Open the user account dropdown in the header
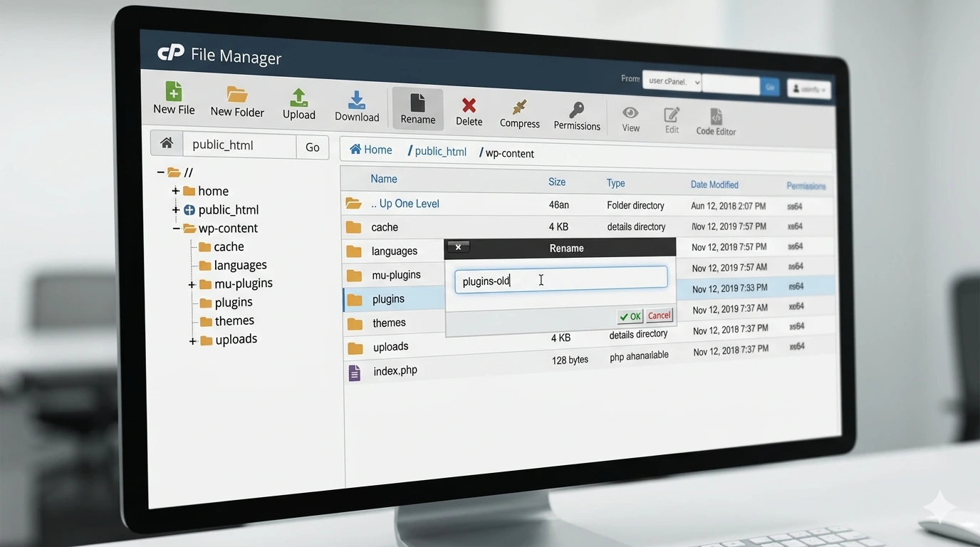The image size is (980, 547). click(809, 89)
